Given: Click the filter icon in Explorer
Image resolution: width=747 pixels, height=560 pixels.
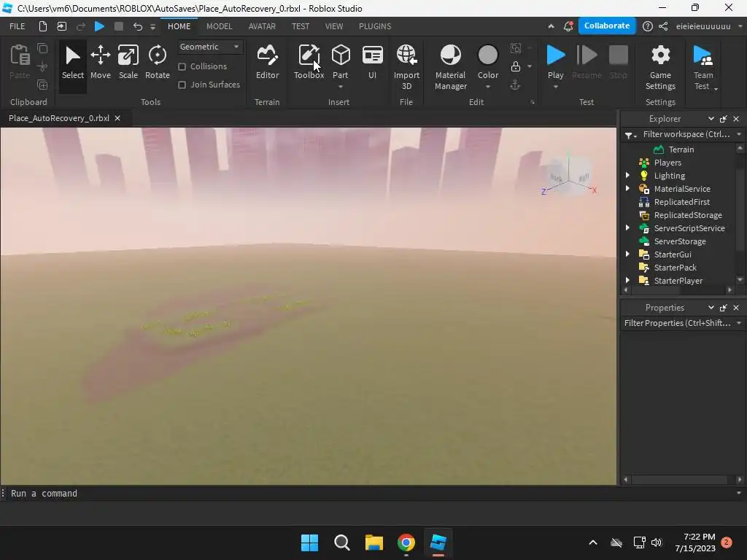Looking at the screenshot, I should click(x=630, y=135).
